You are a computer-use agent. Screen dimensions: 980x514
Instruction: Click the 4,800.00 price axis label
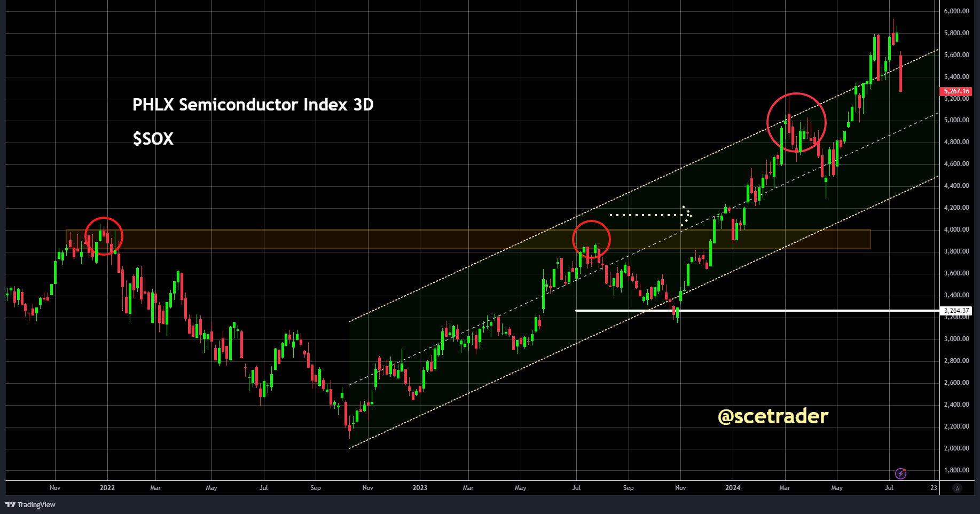coord(957,142)
